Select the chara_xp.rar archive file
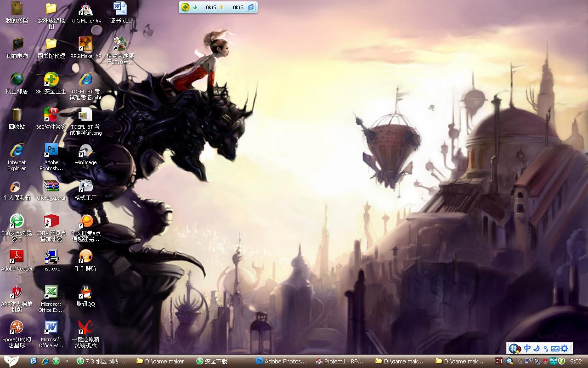This screenshot has height=368, width=588. coord(51,190)
